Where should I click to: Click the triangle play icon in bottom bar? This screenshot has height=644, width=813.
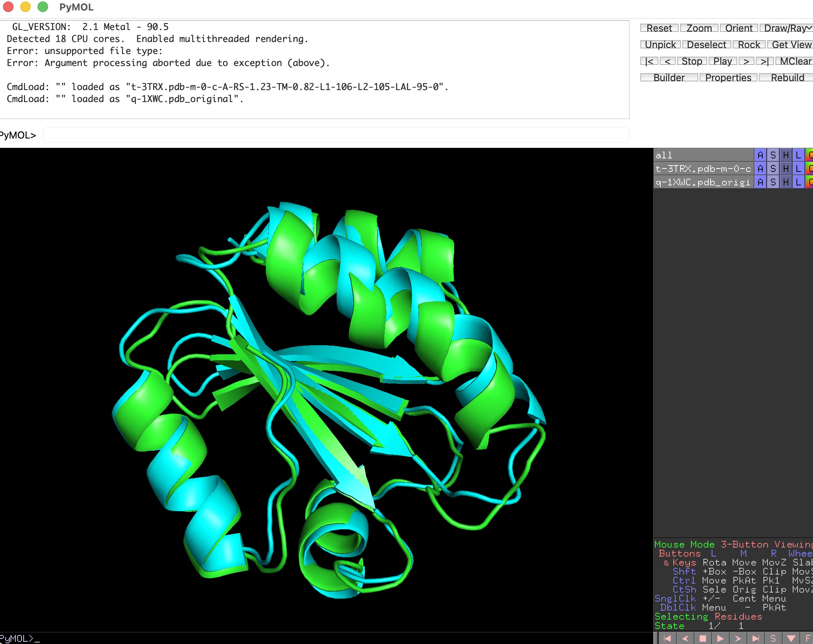(x=720, y=638)
